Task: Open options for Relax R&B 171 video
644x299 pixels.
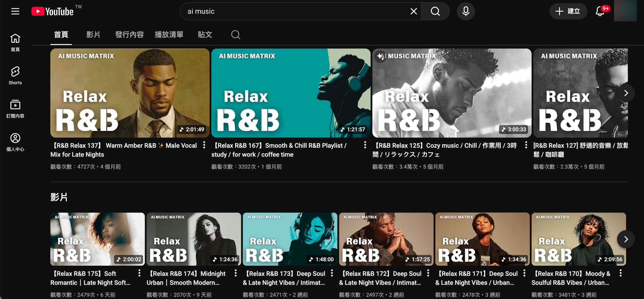Action: (524, 273)
